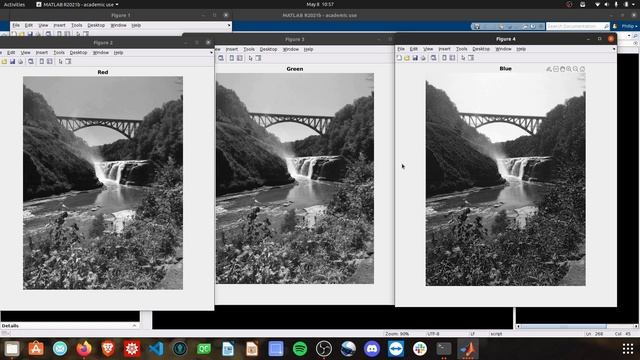Click Print Preview icon in Figure 4 toolbar

[433, 58]
